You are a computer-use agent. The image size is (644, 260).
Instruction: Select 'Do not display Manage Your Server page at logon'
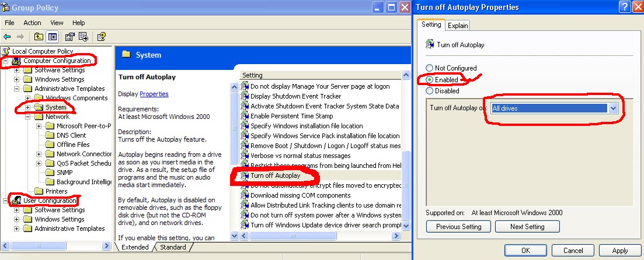pyautogui.click(x=320, y=86)
